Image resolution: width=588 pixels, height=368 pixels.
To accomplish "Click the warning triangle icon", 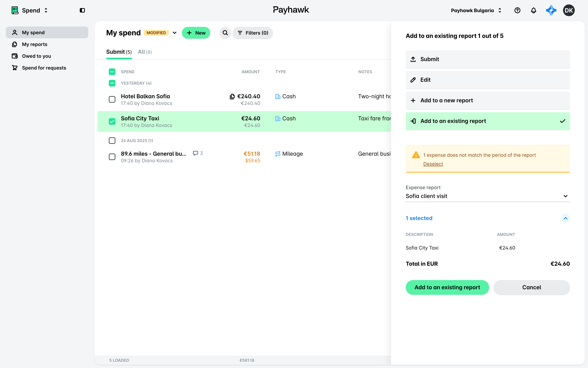I will coord(416,155).
